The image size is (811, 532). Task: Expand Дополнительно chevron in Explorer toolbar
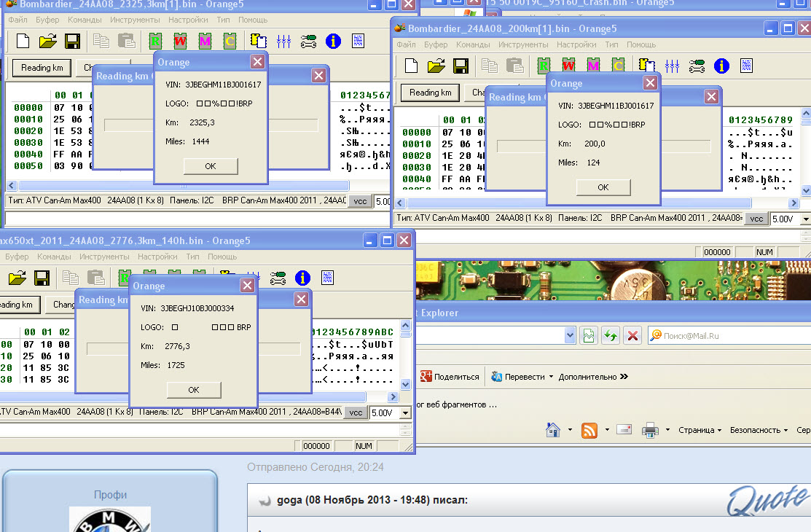tap(624, 377)
